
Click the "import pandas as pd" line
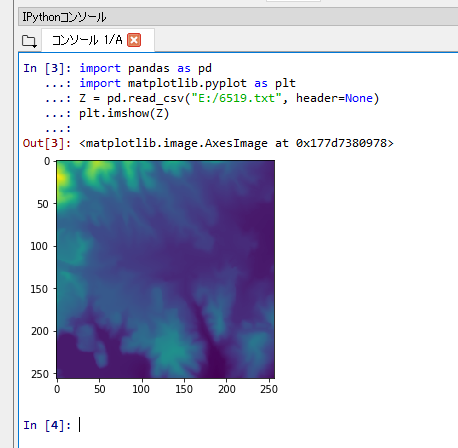[x=145, y=68]
